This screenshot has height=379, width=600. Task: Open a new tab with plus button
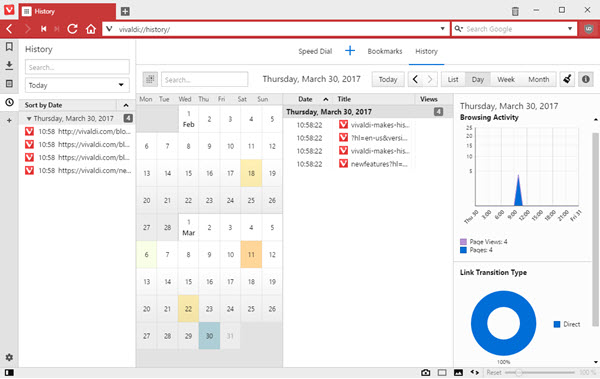coord(125,11)
